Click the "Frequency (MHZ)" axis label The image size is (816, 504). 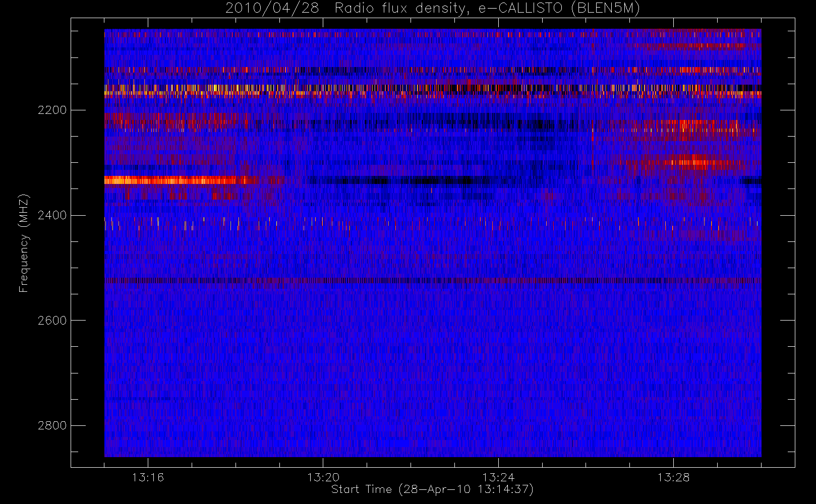(24, 243)
